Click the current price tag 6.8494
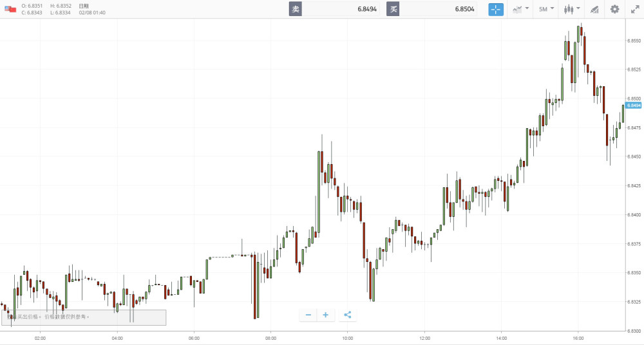 tap(634, 105)
